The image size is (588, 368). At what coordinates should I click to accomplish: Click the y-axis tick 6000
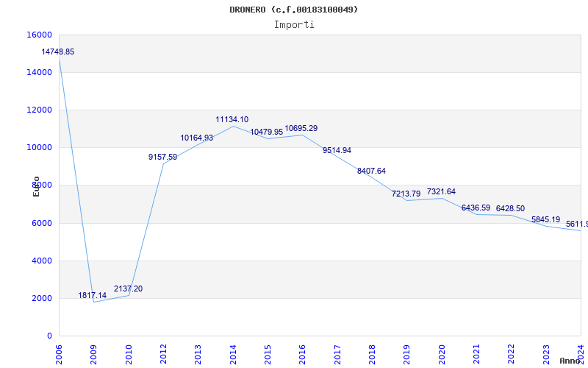pyautogui.click(x=42, y=223)
